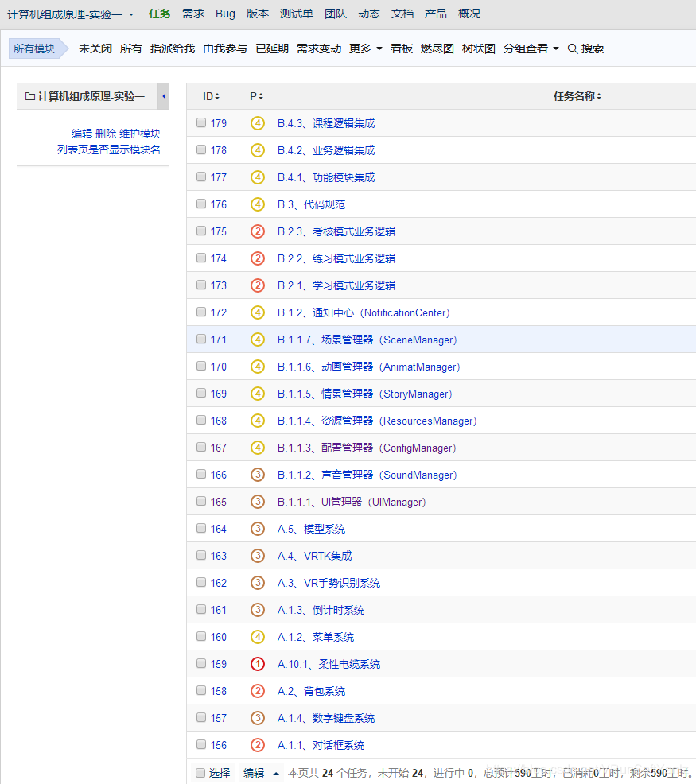Viewport: 696px width, 784px height.
Task: Expand the 分组查看 dropdown
Action: tap(531, 49)
